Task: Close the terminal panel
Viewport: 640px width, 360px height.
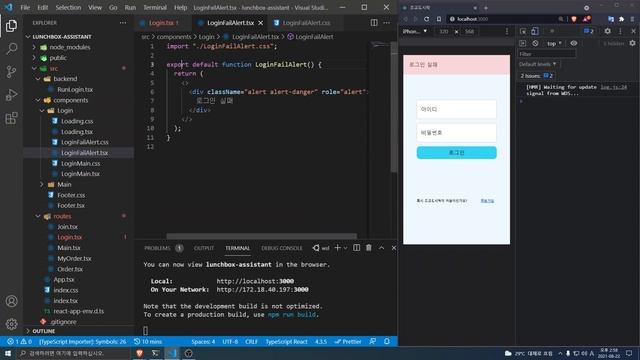Action: point(393,248)
